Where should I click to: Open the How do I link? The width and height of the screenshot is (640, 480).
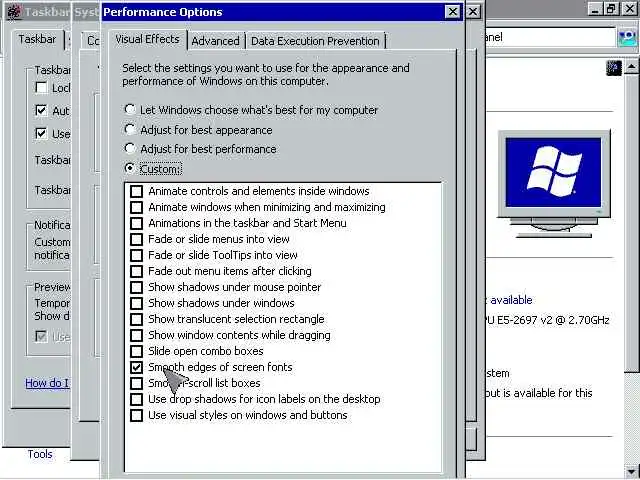[x=47, y=383]
